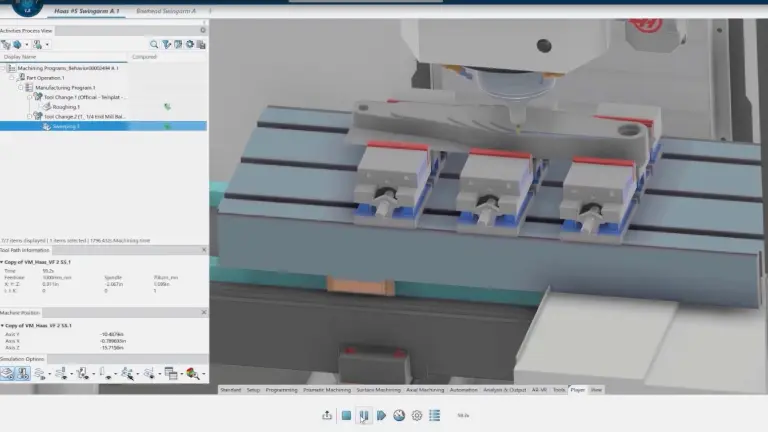Image resolution: width=768 pixels, height=432 pixels.
Task: Click the blue 3D shape icon in Activities toolbar
Action: 17,45
